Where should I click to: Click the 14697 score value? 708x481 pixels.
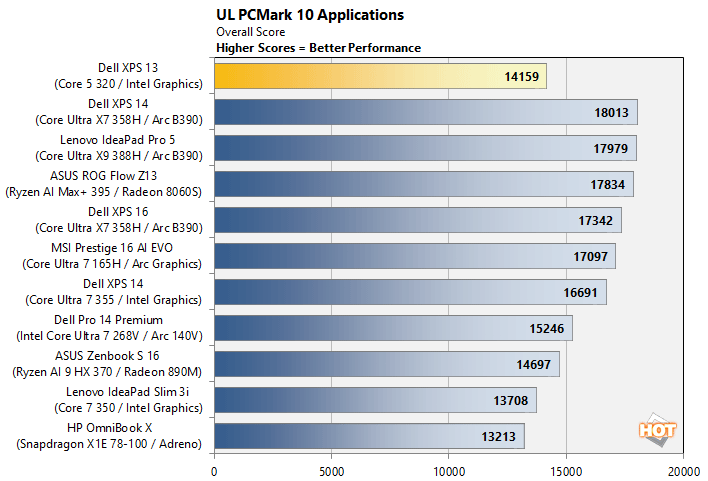(x=533, y=365)
